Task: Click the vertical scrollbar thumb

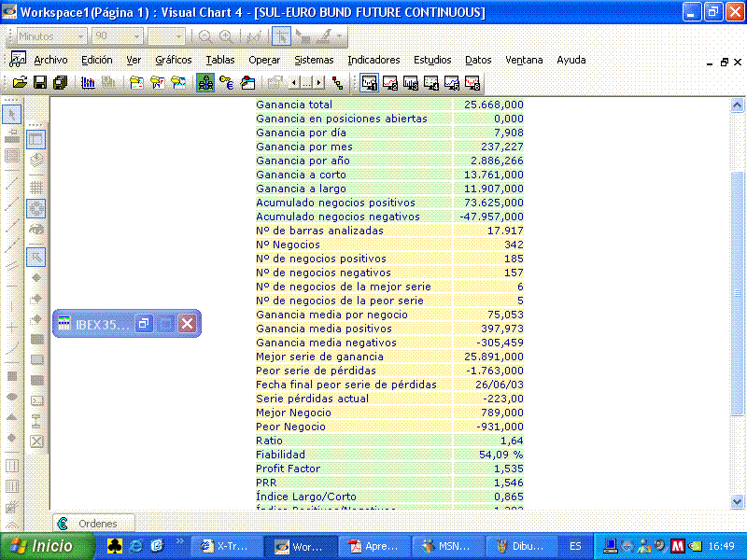Action: point(737,293)
